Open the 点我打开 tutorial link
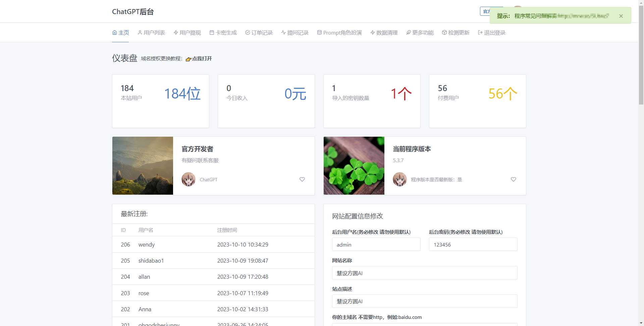 [200, 59]
